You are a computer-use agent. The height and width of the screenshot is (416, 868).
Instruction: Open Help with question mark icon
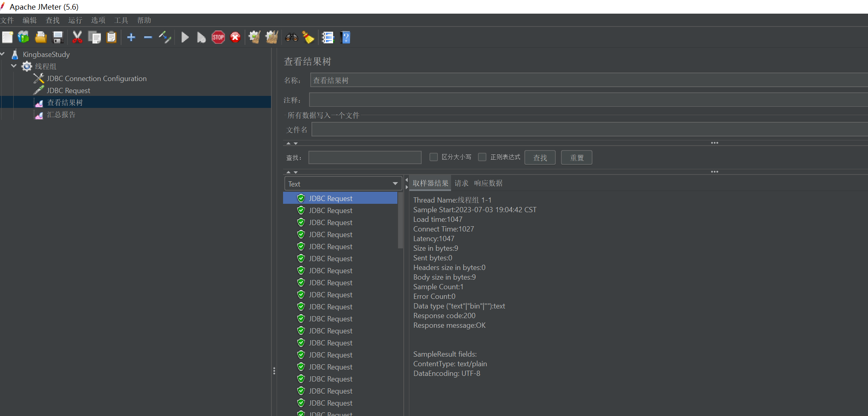pyautogui.click(x=345, y=37)
